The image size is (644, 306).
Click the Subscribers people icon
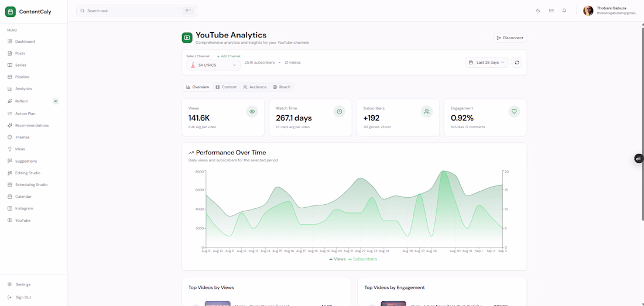click(427, 112)
